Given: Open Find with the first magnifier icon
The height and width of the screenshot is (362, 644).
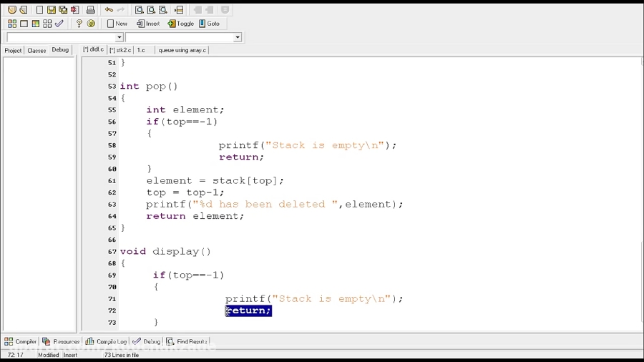Looking at the screenshot, I should (x=140, y=9).
